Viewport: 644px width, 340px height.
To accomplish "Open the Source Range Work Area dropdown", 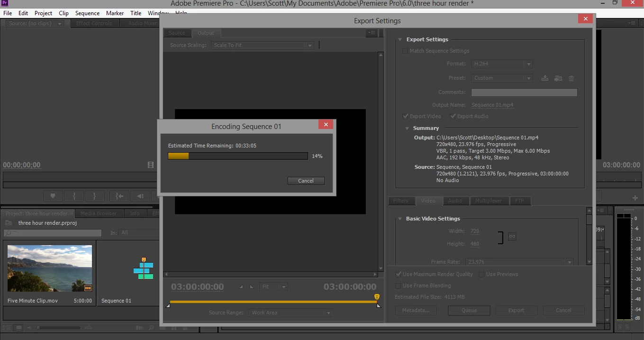I will point(290,313).
